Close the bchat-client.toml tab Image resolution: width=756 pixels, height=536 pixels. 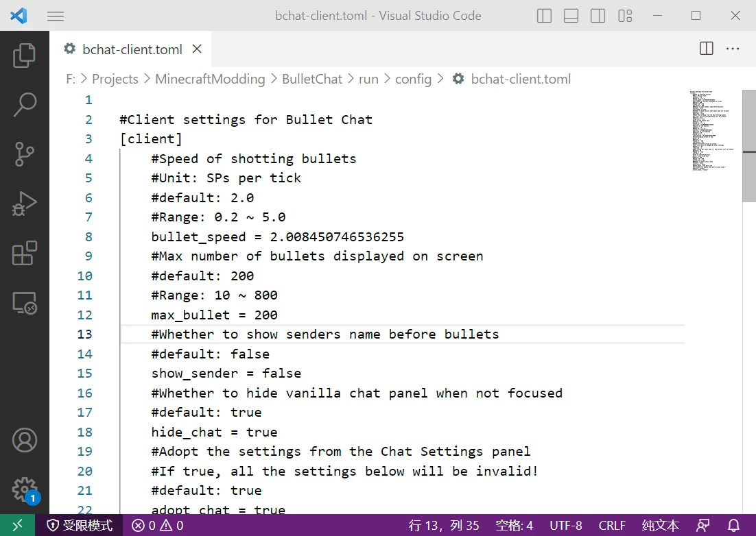coord(197,49)
